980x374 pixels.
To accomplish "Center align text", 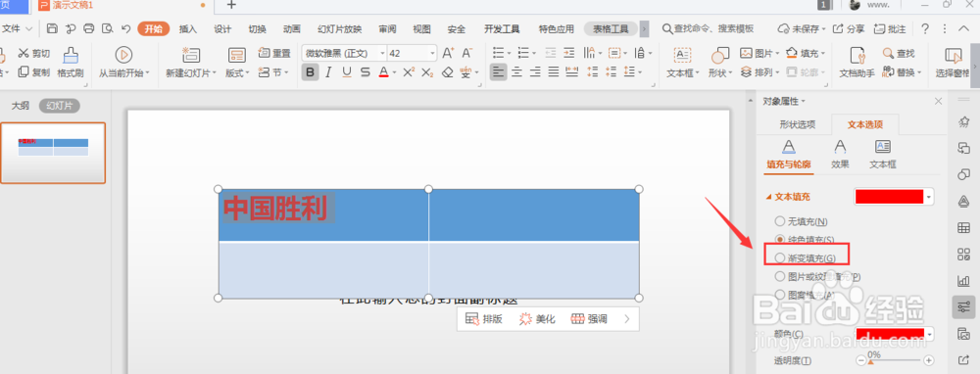I will point(516,72).
